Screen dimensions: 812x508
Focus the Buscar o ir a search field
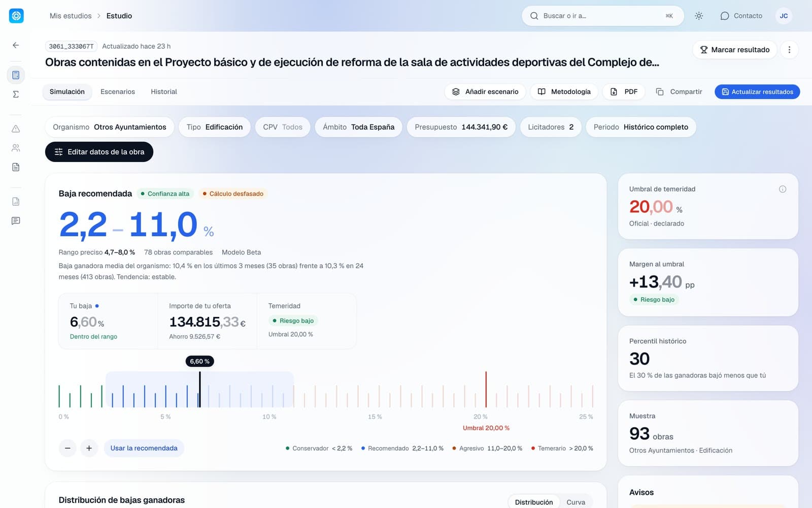(603, 16)
